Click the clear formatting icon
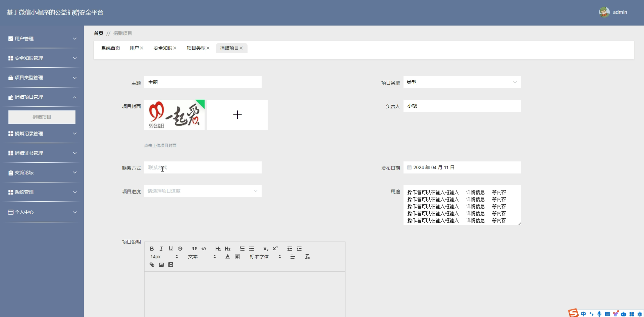Viewport: 644px width, 317px height. coord(307,257)
